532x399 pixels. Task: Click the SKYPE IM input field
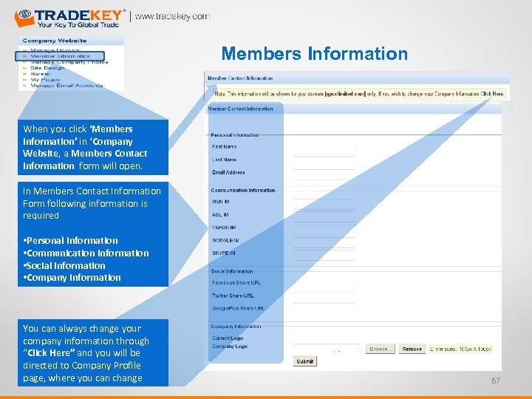(324, 255)
